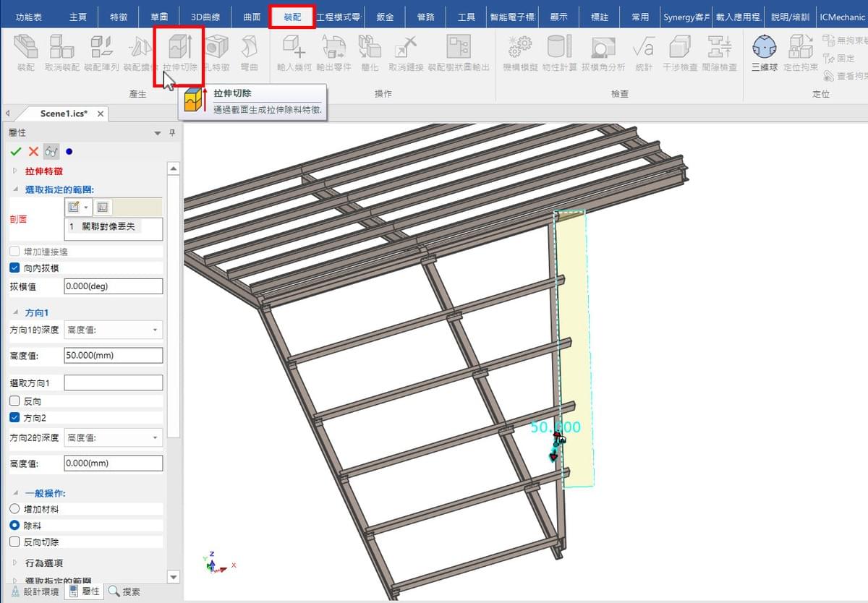The image size is (868, 603).
Task: Confirm with the green checkmark icon
Action: coord(16,152)
